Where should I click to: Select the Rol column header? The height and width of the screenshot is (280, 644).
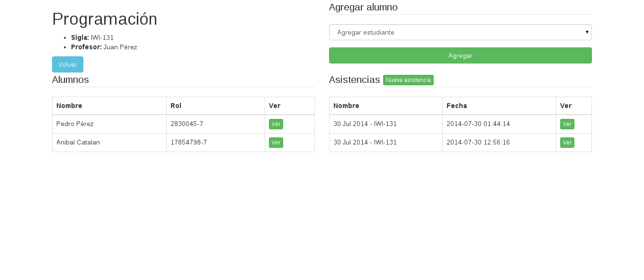pos(176,106)
